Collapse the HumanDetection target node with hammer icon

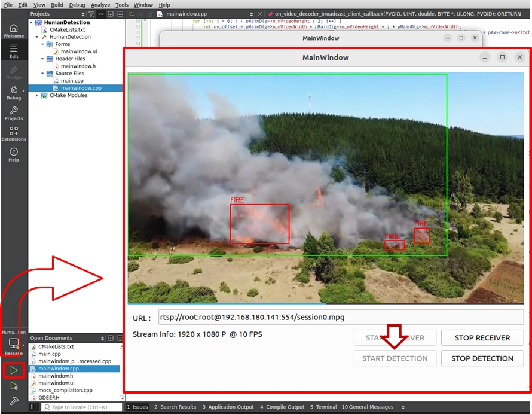37,37
